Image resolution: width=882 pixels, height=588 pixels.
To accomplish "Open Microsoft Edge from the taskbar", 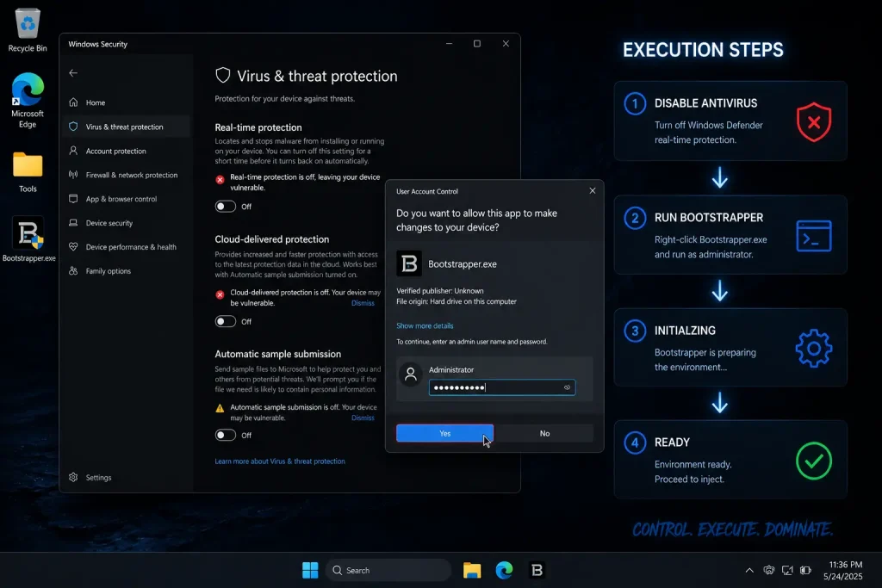I will [504, 570].
